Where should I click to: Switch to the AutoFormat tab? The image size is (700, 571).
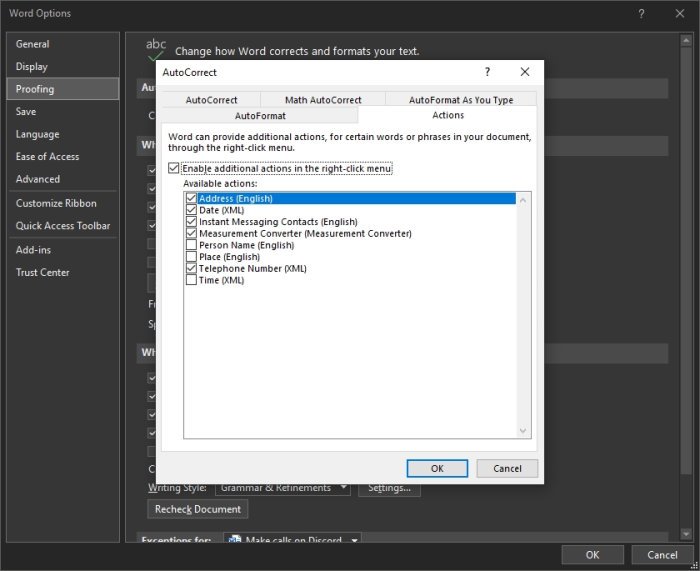click(x=260, y=116)
